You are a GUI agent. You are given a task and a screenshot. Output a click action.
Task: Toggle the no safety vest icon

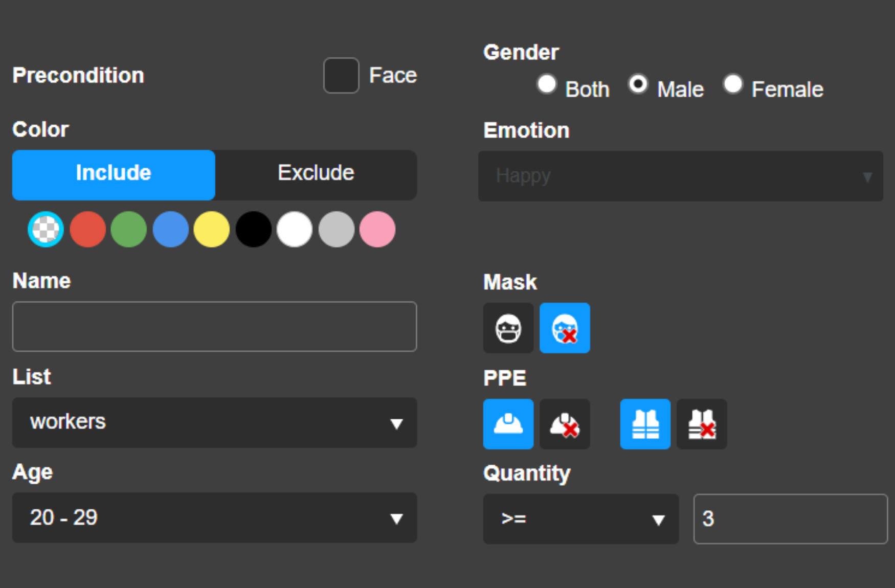(701, 424)
